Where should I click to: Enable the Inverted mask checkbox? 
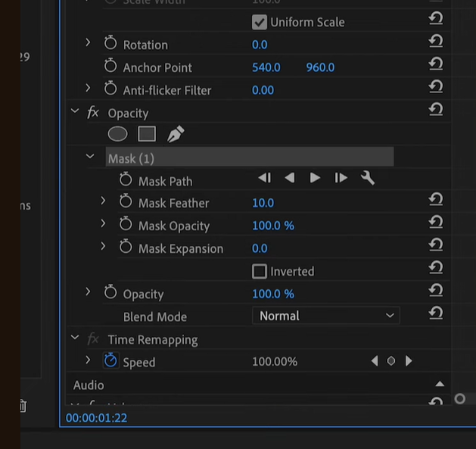point(260,271)
